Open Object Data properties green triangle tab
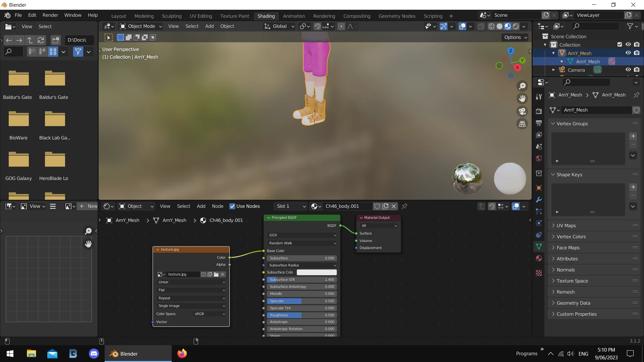The image size is (644, 362). pyautogui.click(x=539, y=247)
